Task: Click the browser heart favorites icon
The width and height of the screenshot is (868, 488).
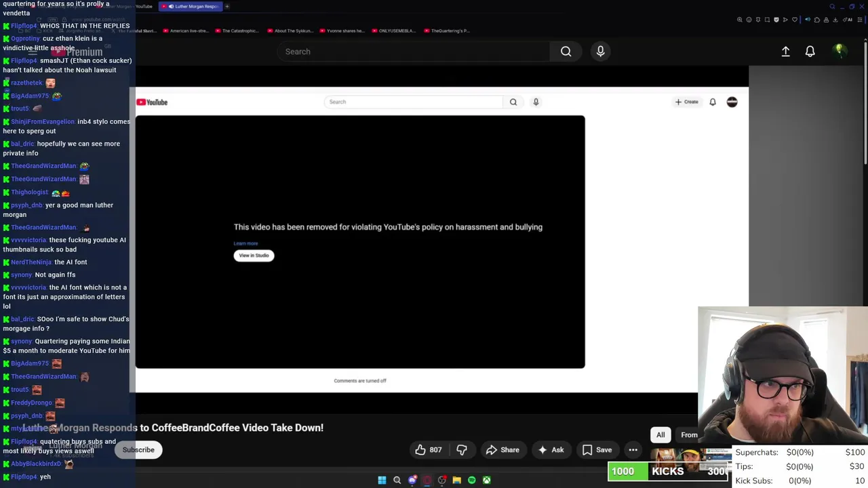Action: pyautogui.click(x=795, y=20)
